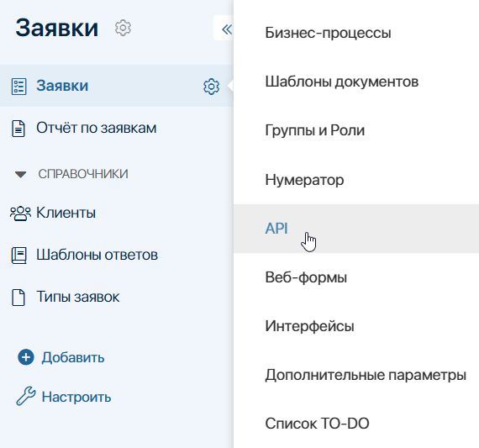Click the plus icon beside Добавить
The height and width of the screenshot is (448, 479).
(26, 357)
